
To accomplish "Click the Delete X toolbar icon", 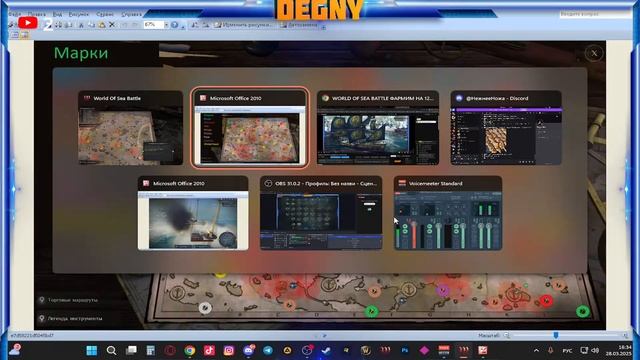I will point(112,25).
